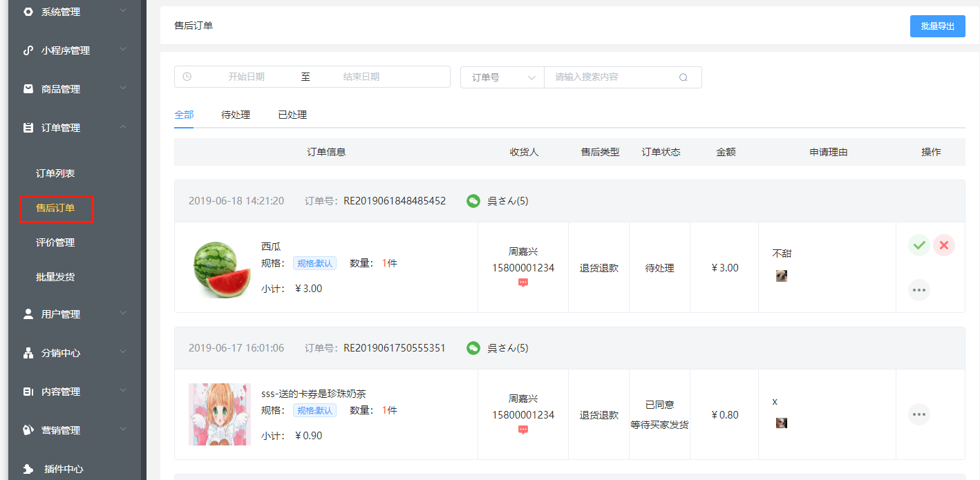Open more options for the milk tea order
The width and height of the screenshot is (980, 480).
coord(918,414)
